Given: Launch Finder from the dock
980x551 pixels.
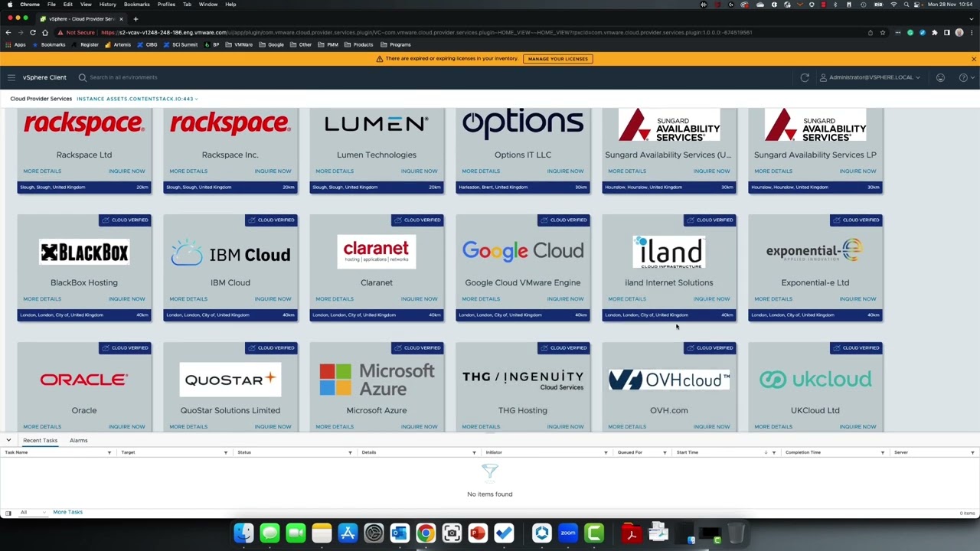Looking at the screenshot, I should coord(243,533).
